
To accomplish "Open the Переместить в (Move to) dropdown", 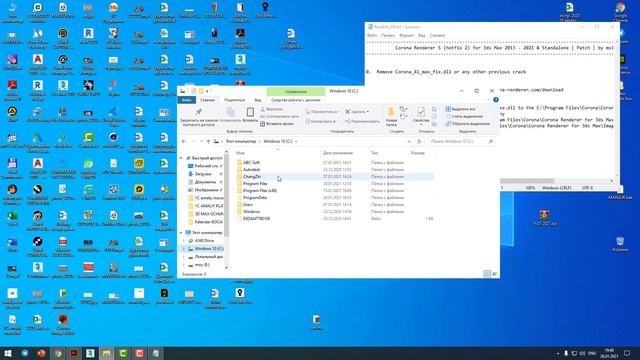I will click(x=322, y=111).
